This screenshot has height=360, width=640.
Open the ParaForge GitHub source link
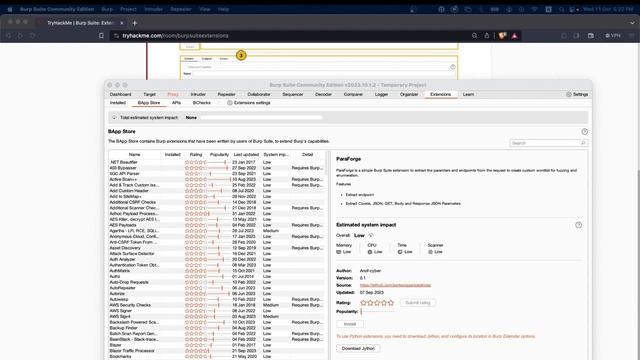pos(395,285)
